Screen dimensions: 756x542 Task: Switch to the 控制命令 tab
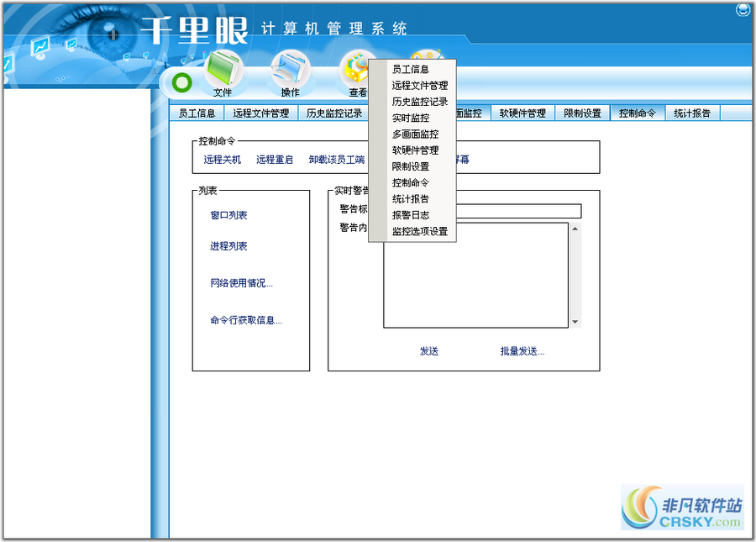638,113
